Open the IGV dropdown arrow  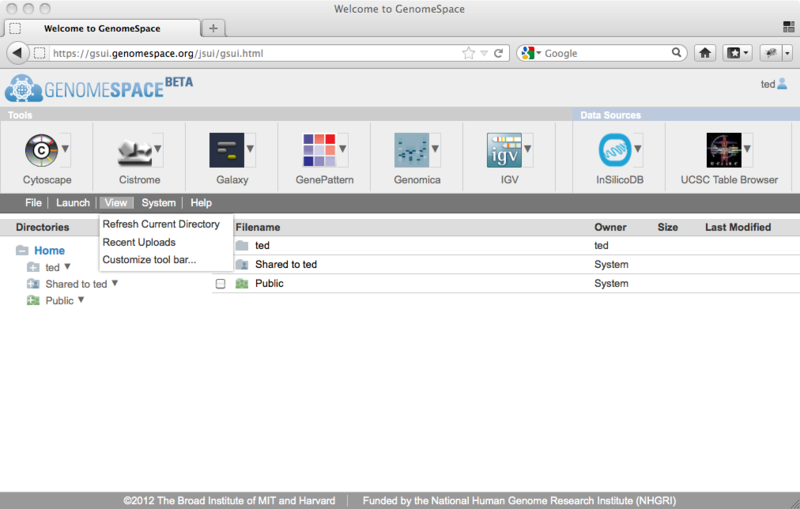tap(528, 149)
